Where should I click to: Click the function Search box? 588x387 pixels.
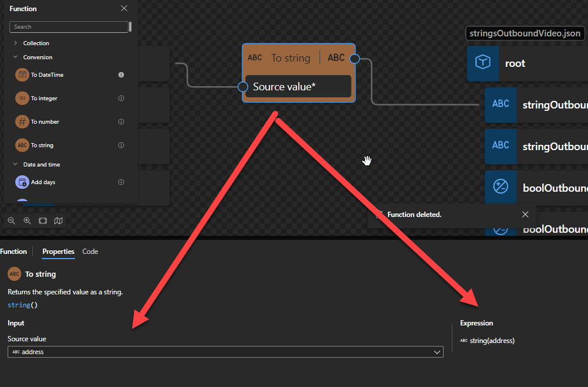tap(69, 27)
